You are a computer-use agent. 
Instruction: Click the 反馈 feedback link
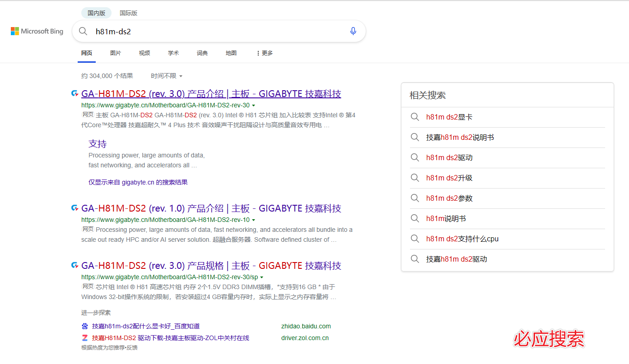tap(132, 348)
